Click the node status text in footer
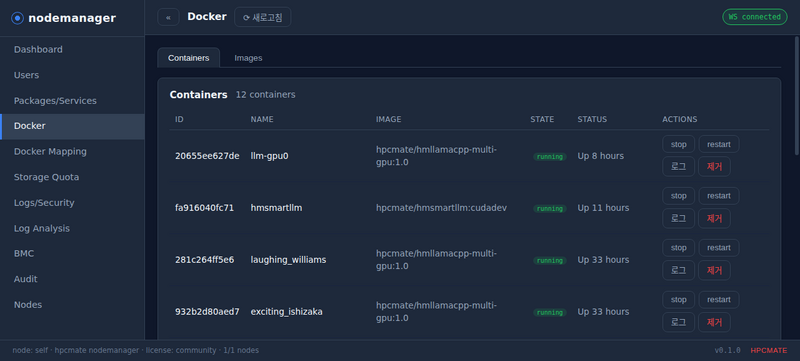Image resolution: width=800 pixels, height=361 pixels. pos(135,350)
